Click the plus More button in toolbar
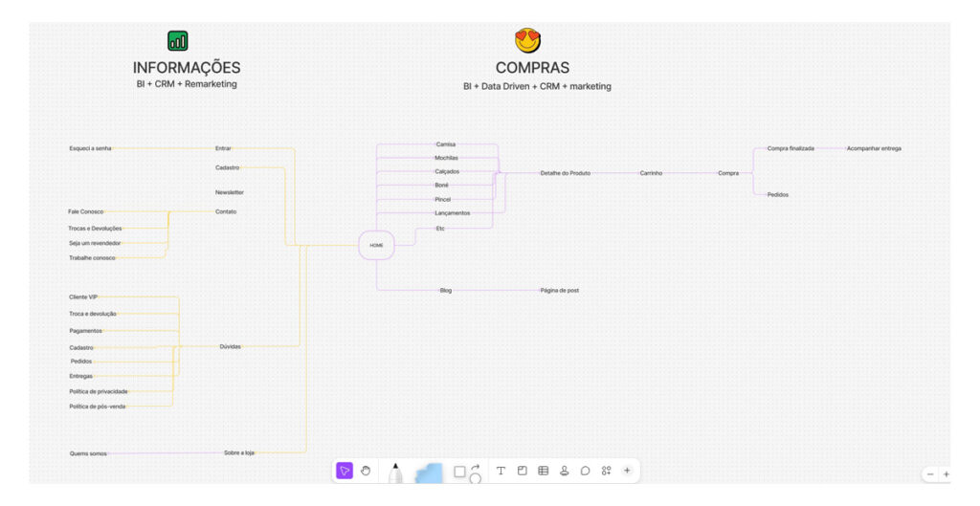The height and width of the screenshot is (506, 980). 627,471
